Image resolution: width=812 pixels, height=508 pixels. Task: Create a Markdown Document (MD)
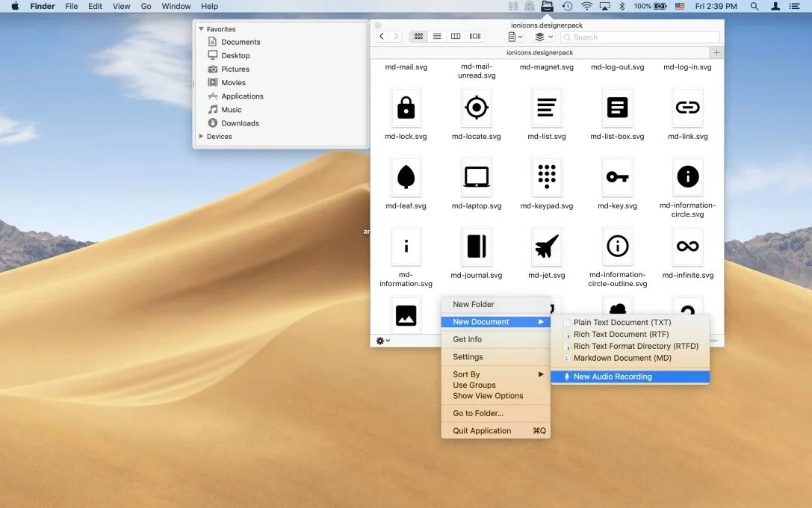coord(630,358)
